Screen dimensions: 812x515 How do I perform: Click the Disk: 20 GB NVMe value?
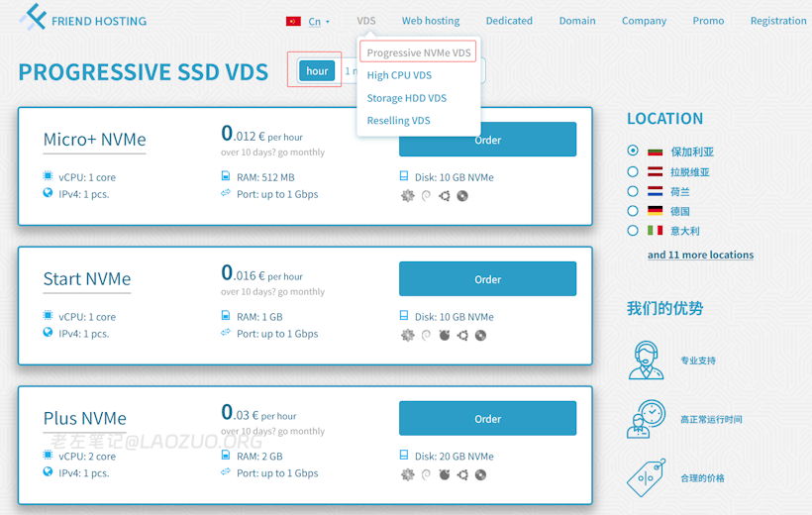click(455, 456)
